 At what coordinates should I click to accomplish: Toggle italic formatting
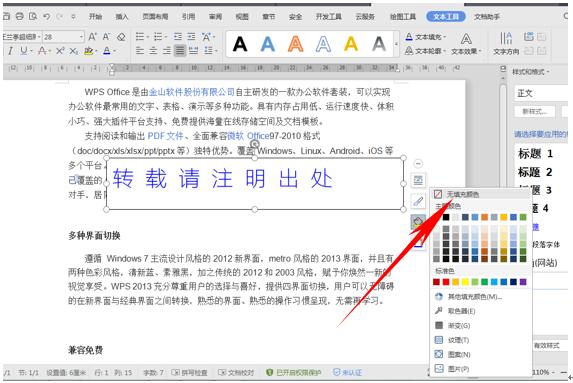click(x=11, y=51)
